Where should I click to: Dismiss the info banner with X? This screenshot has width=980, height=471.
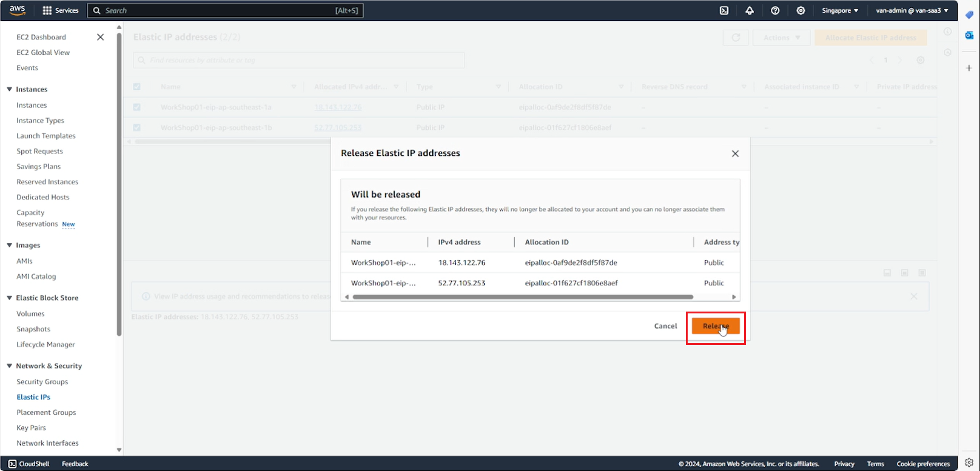click(913, 296)
